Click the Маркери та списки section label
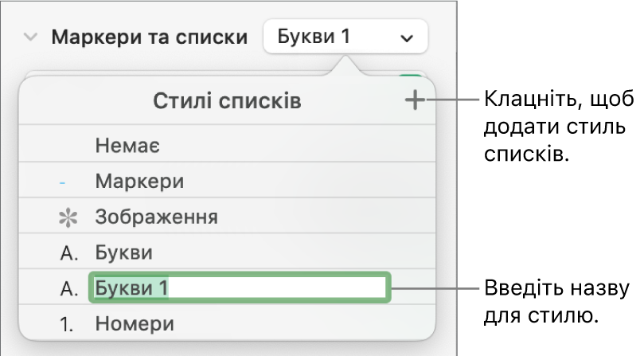The width and height of the screenshot is (644, 356). 149,37
